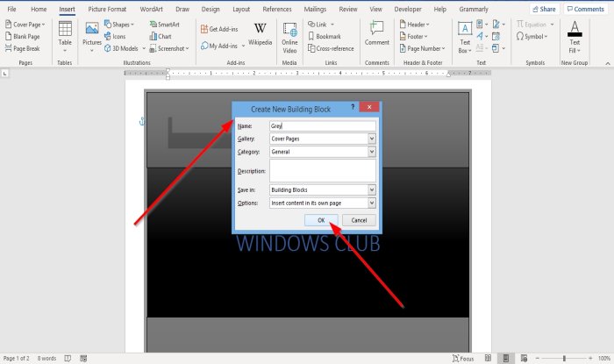Click the 8 words count
This screenshot has height=364, width=614.
pyautogui.click(x=46, y=358)
